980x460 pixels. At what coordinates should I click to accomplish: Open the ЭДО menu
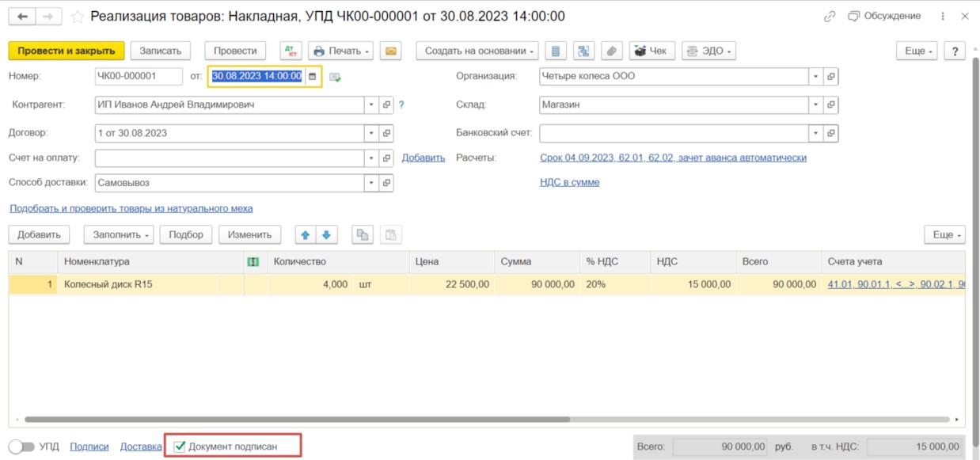tap(708, 51)
